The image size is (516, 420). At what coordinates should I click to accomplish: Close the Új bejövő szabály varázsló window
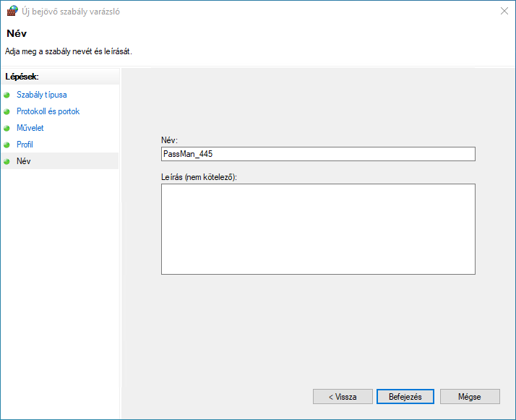(x=504, y=11)
